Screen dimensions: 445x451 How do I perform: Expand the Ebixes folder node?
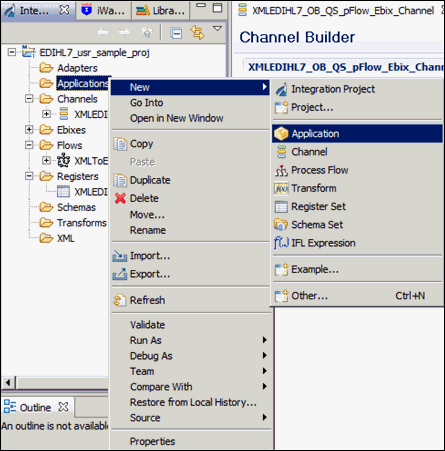coord(29,129)
